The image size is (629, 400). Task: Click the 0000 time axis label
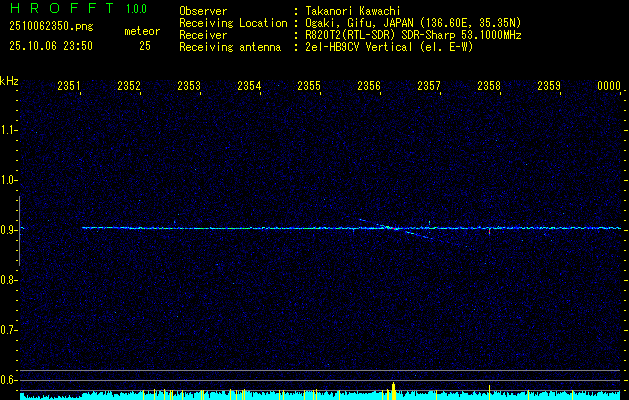click(609, 86)
